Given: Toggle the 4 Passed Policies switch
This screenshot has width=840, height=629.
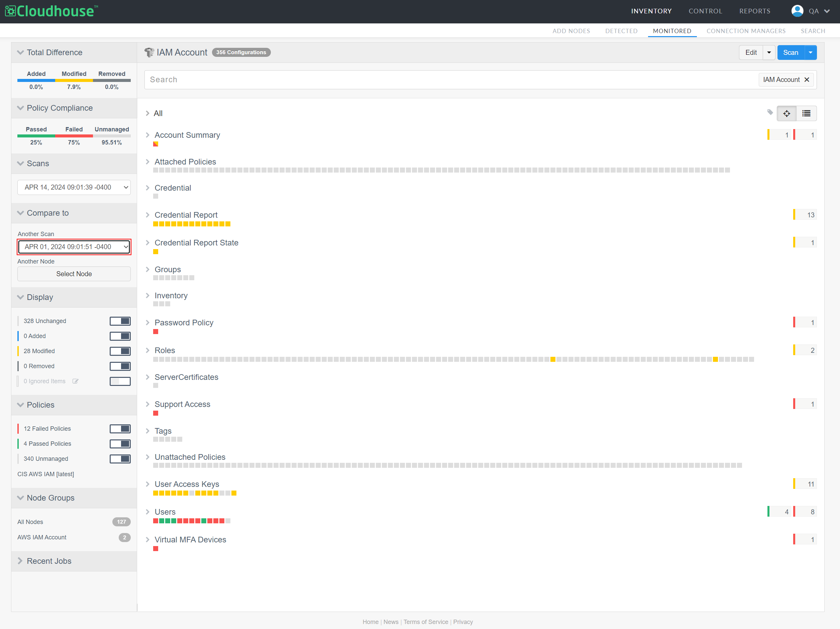Looking at the screenshot, I should pyautogui.click(x=120, y=444).
